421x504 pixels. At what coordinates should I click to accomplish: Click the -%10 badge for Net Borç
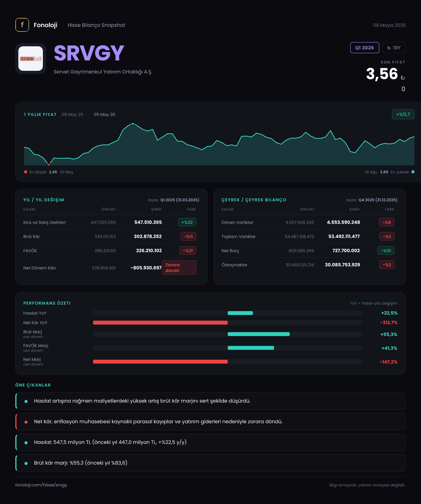click(x=386, y=250)
